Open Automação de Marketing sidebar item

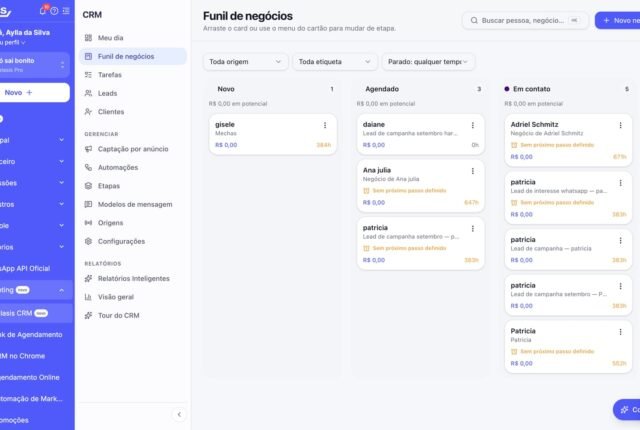pyautogui.click(x=36, y=399)
